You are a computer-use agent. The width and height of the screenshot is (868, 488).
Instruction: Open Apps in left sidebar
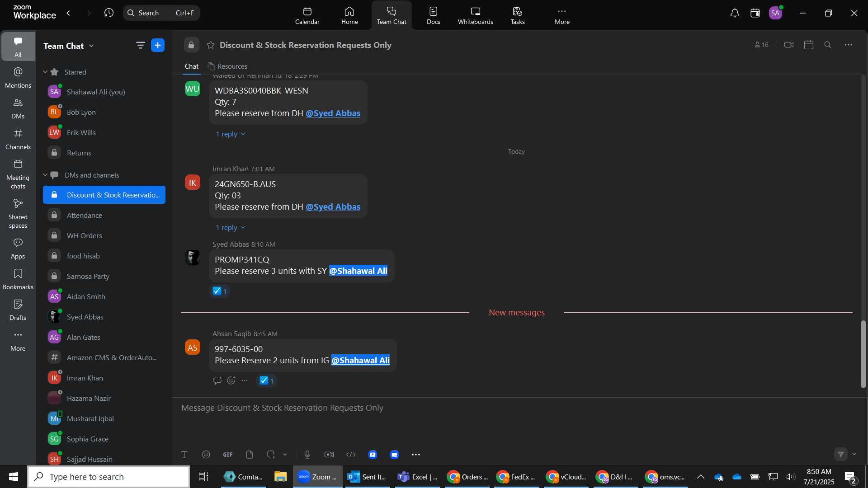tap(18, 249)
